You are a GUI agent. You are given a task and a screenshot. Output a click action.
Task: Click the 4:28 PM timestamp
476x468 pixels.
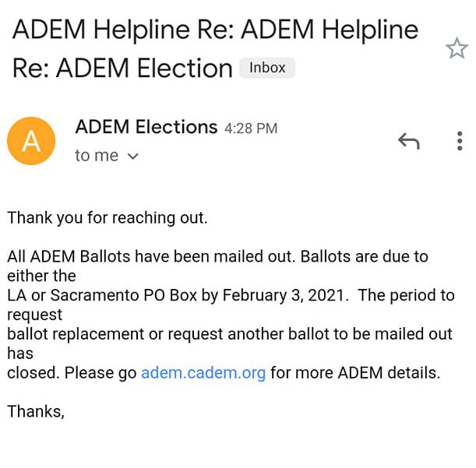(x=251, y=128)
